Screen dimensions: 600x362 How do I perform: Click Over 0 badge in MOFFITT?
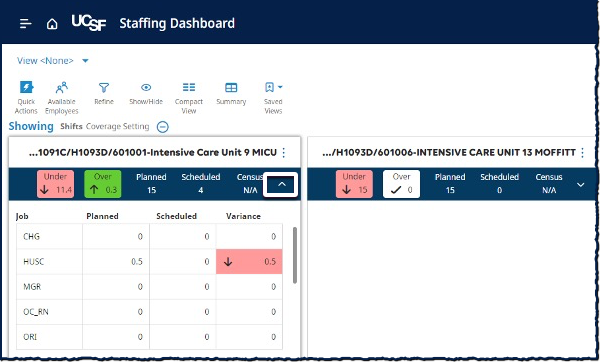(401, 184)
